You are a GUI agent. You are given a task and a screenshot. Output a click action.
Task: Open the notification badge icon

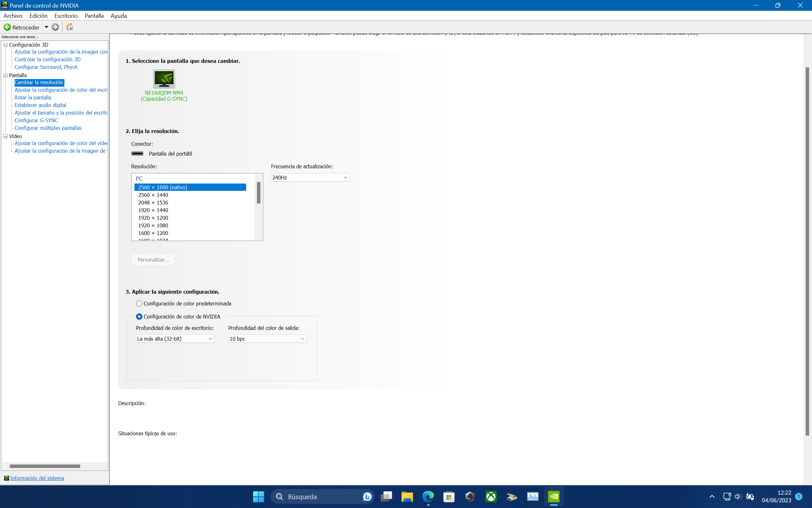[799, 497]
